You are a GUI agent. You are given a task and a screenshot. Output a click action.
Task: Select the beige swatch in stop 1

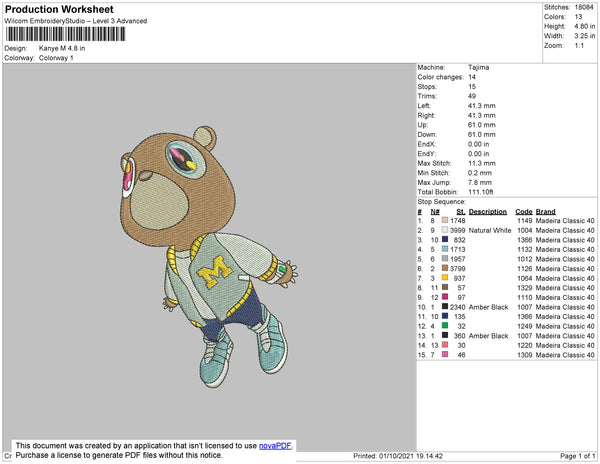445,220
